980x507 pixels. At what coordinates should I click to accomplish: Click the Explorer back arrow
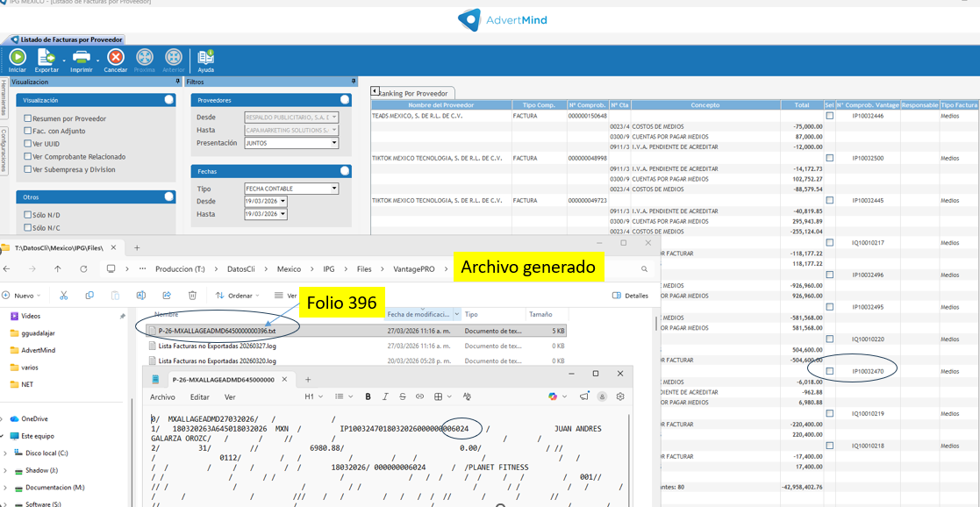click(x=7, y=268)
